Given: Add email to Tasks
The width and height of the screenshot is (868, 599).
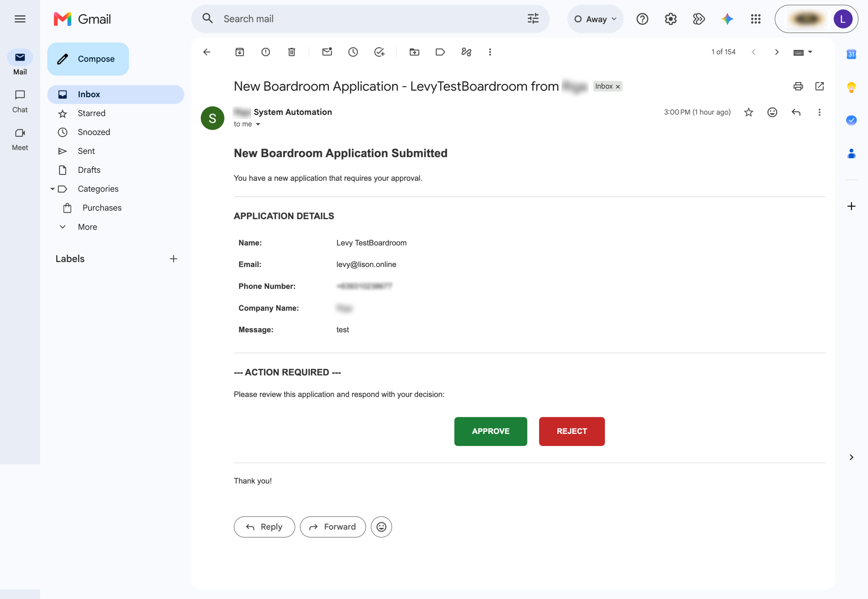Looking at the screenshot, I should [379, 52].
